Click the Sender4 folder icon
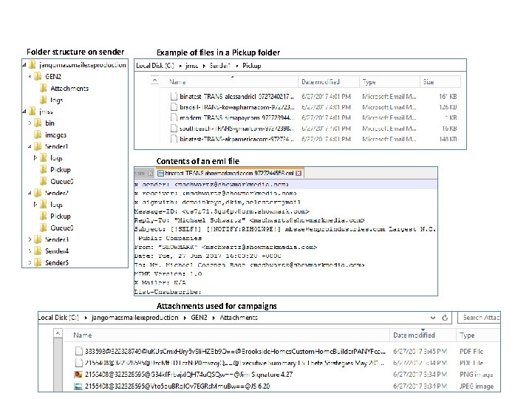532x399 pixels. click(x=38, y=251)
